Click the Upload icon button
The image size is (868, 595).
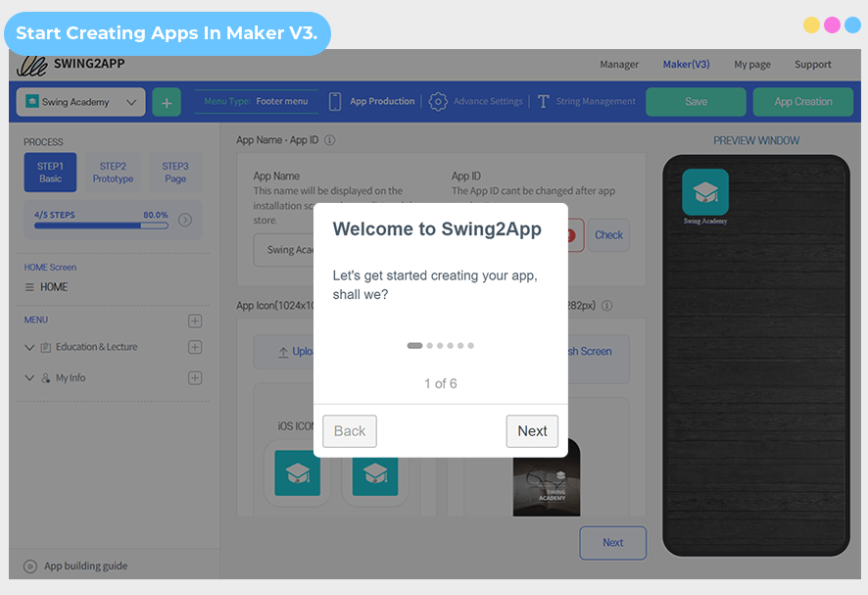283,352
